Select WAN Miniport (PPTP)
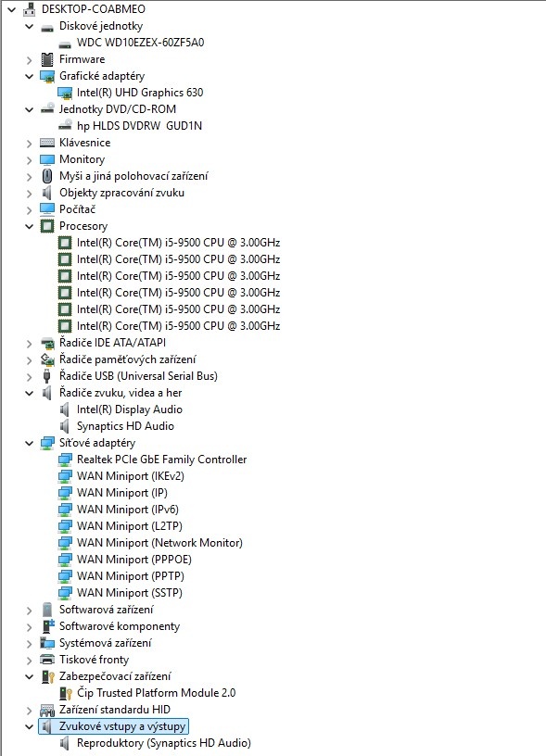 130,576
